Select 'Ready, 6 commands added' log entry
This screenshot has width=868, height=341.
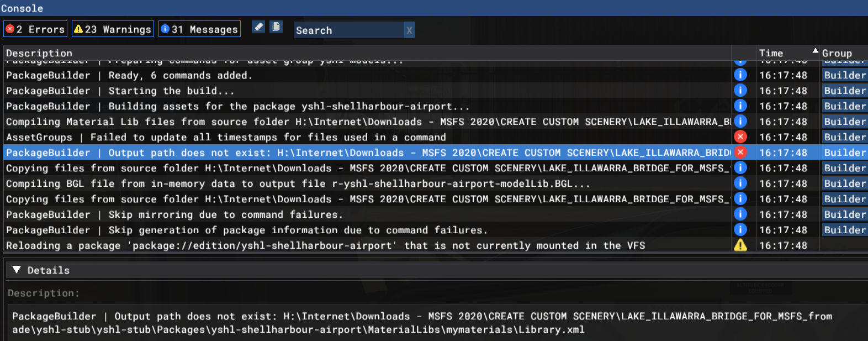180,75
